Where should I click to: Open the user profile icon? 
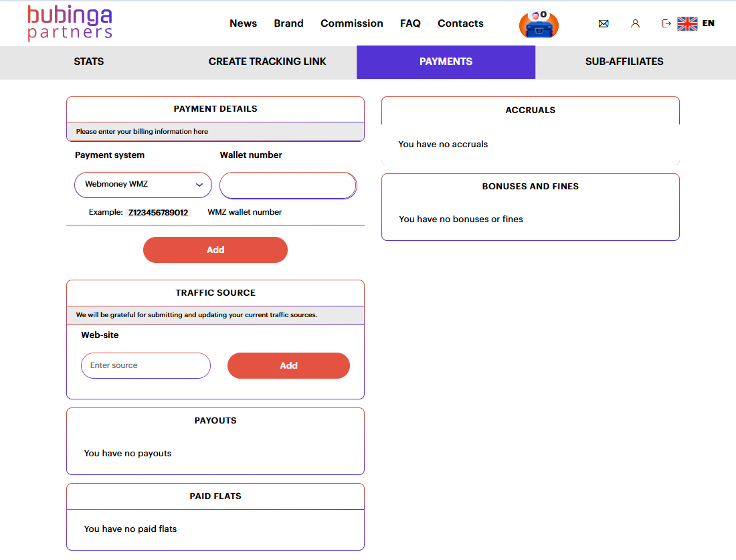click(635, 23)
